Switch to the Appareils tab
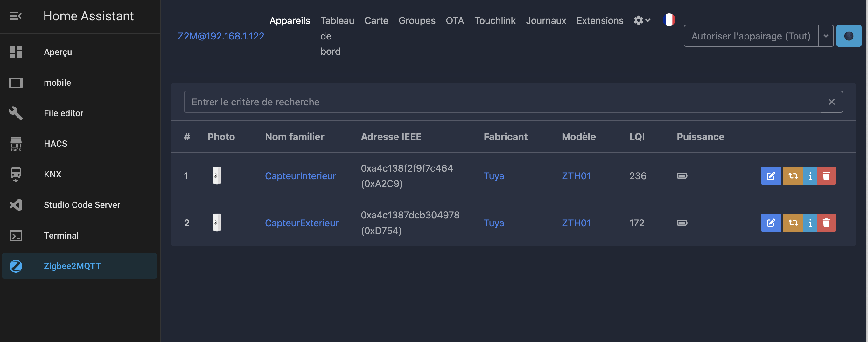 tap(290, 21)
